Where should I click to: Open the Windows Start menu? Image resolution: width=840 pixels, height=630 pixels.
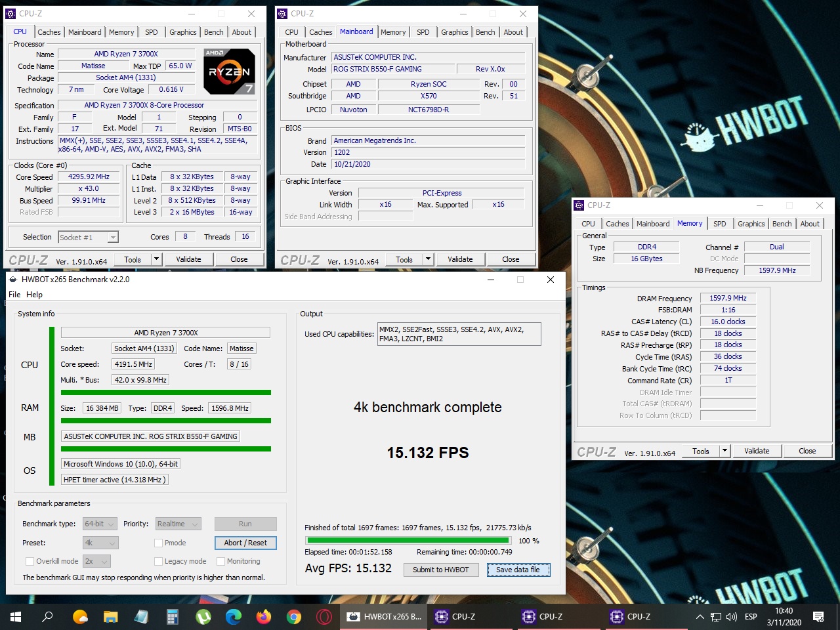[15, 617]
